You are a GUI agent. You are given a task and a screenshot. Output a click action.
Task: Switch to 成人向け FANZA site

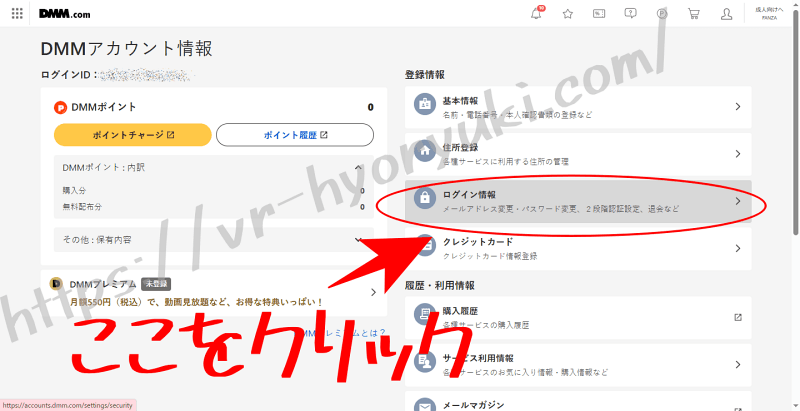pyautogui.click(x=769, y=14)
